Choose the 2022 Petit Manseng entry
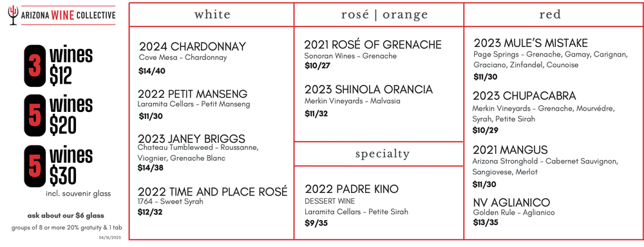644x247 pixels. (193, 94)
